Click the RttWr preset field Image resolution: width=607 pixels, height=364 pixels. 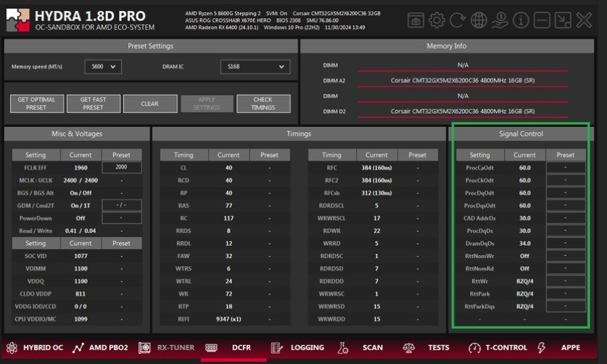566,281
